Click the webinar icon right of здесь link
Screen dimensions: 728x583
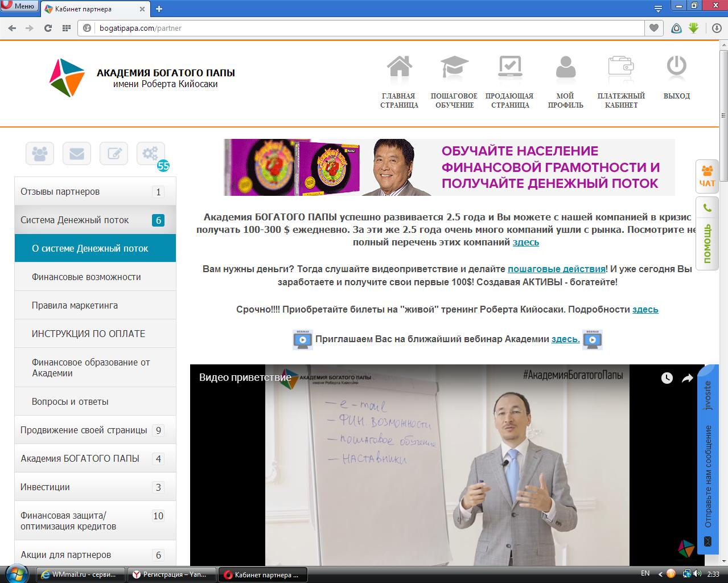pyautogui.click(x=593, y=339)
